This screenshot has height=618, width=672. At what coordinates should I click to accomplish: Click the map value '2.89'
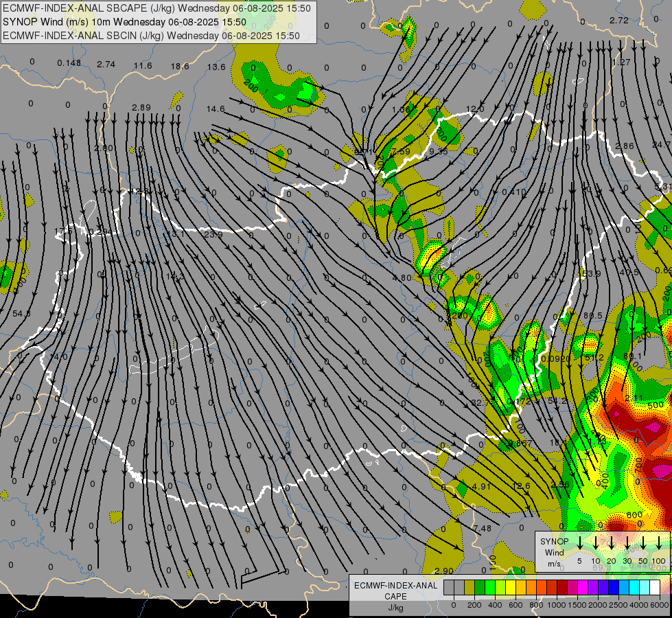141,107
